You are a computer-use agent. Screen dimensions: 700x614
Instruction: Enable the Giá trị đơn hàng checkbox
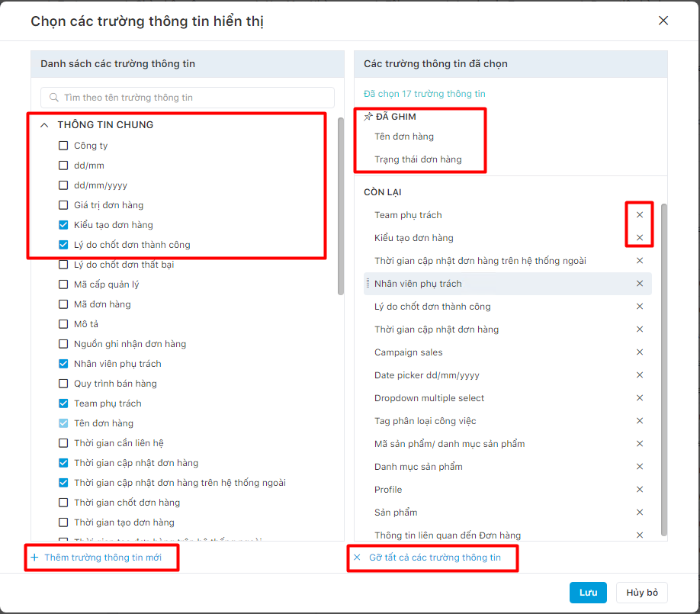click(x=63, y=205)
